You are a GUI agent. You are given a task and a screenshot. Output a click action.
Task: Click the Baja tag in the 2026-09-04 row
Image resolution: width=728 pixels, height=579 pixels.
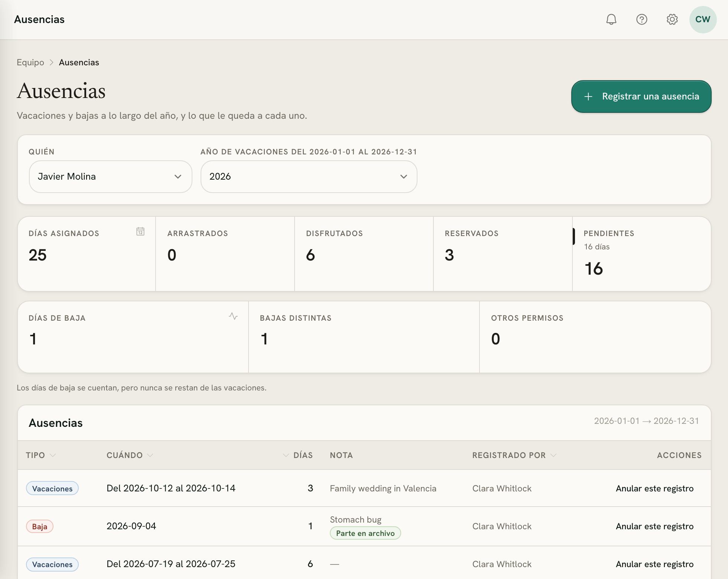(39, 526)
